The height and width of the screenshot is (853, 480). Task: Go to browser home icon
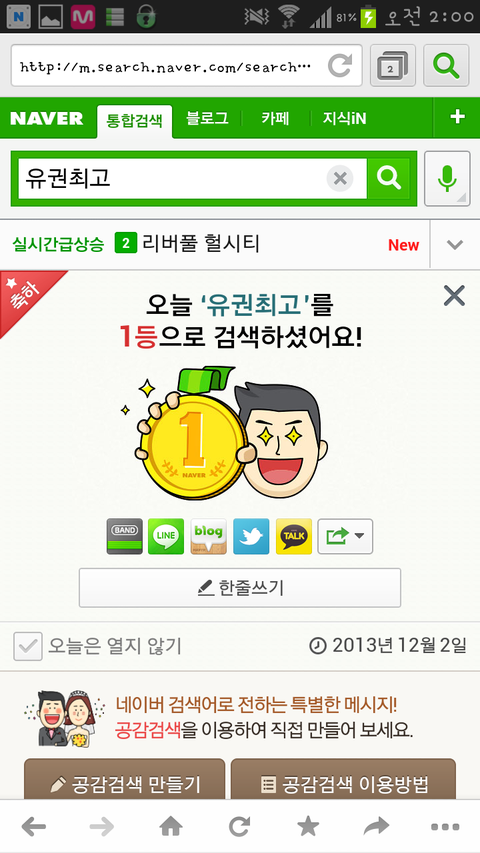click(171, 827)
